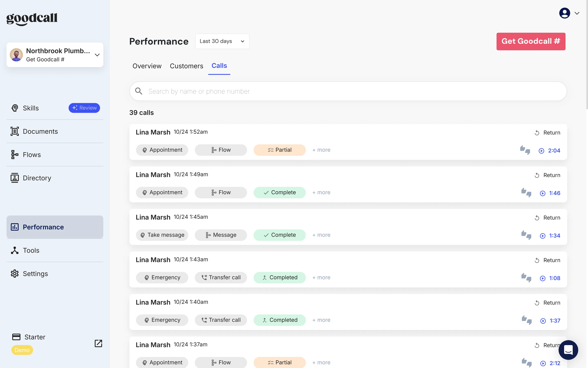Click the Complete status on the 1:49am call
The image size is (588, 368).
(x=280, y=193)
